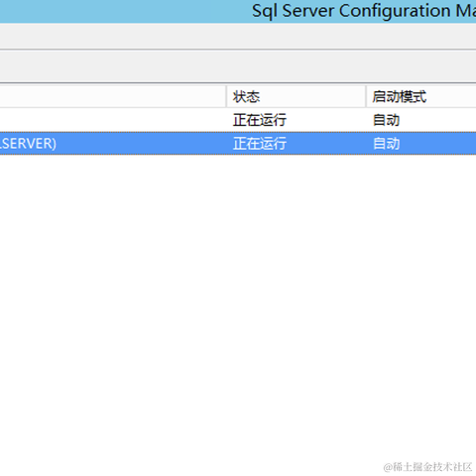
Task: Select 自动 start mode in the unselected first row
Action: [x=386, y=120]
